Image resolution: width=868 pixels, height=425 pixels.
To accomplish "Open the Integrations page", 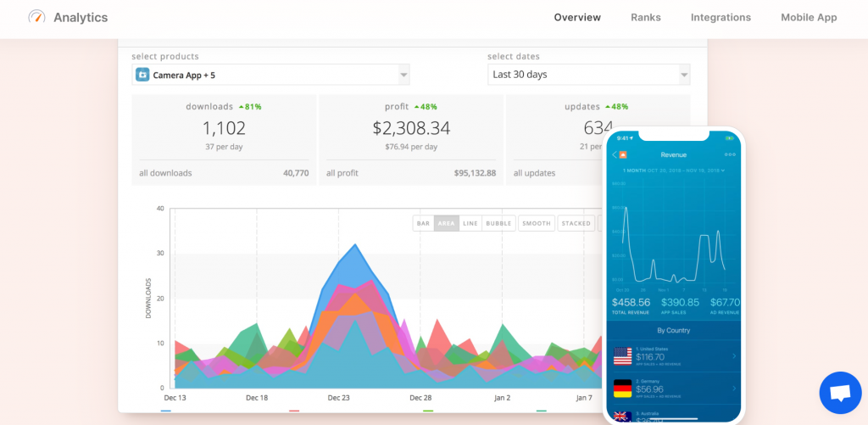I will point(721,18).
